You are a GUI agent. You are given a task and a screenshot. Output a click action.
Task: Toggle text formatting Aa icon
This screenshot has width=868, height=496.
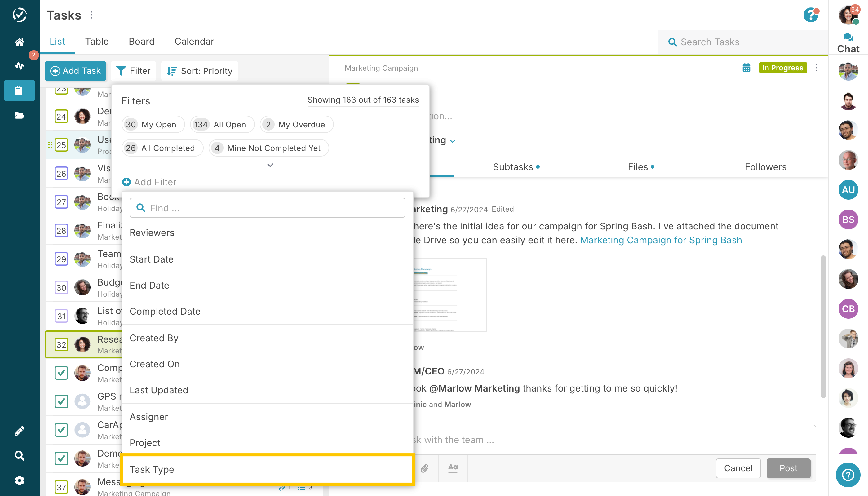453,468
